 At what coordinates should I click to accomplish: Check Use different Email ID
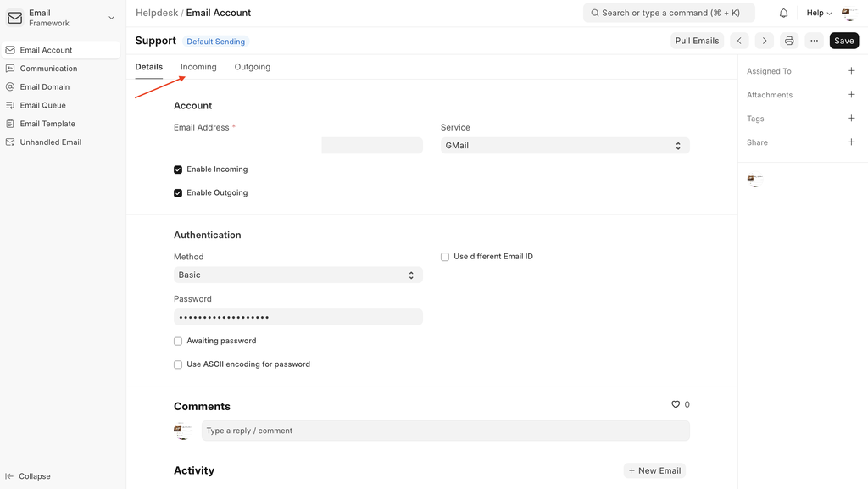click(x=445, y=257)
